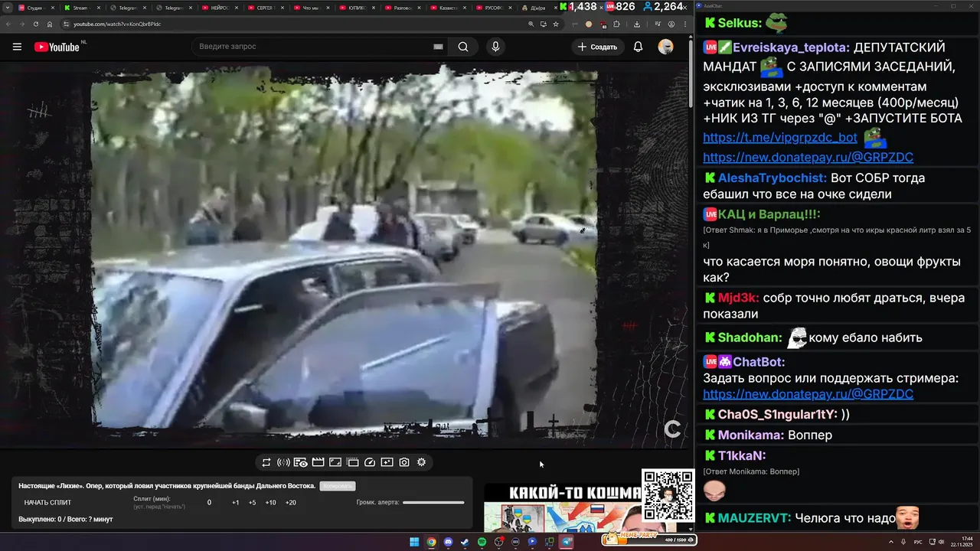The image size is (980, 551).
Task: Bookmark the page with the star icon
Action: tap(556, 24)
